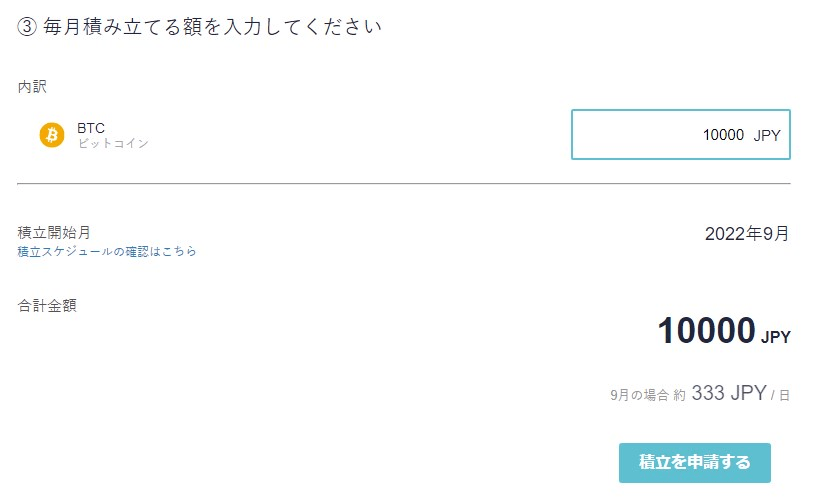
Task: Click the 9月の場合 約 note
Action: [648, 395]
